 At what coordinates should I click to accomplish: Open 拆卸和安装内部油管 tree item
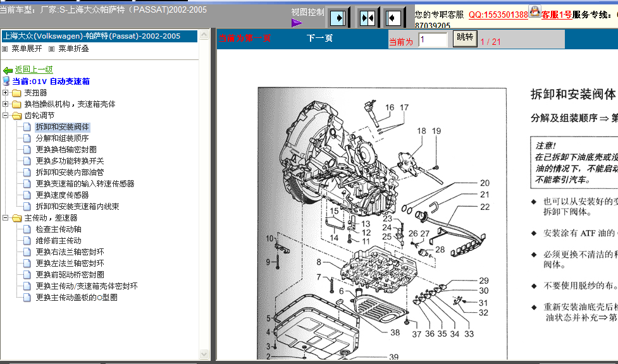click(x=70, y=173)
